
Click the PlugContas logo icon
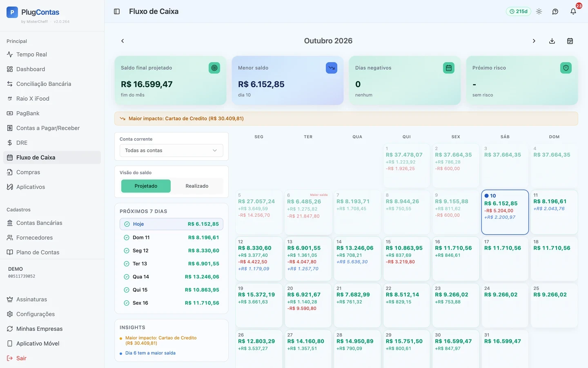(x=12, y=12)
